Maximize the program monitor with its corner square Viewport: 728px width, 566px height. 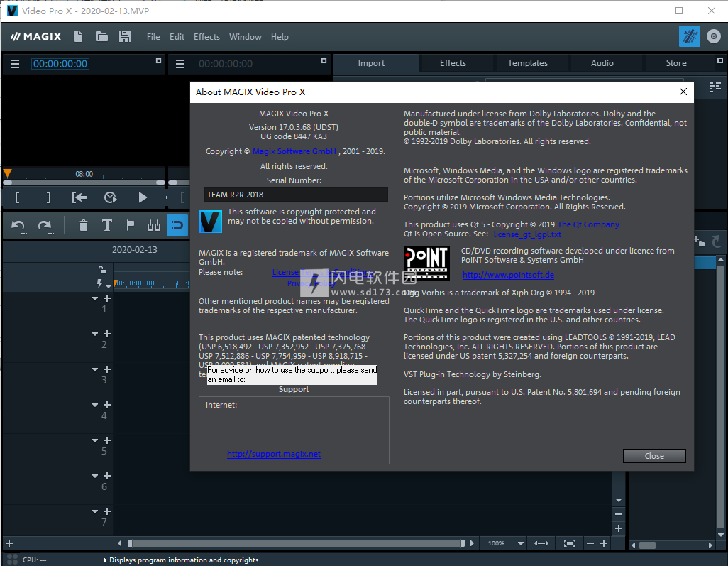point(324,60)
